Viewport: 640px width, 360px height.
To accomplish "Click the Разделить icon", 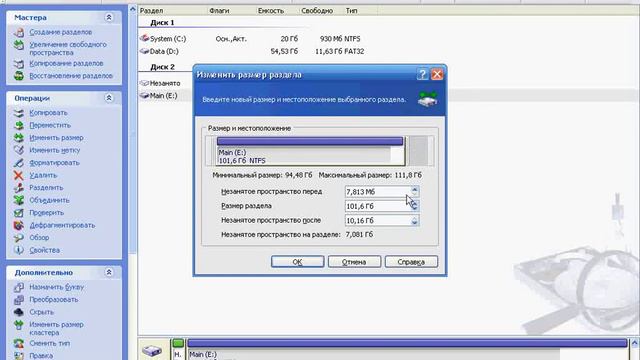I will coord(19,188).
